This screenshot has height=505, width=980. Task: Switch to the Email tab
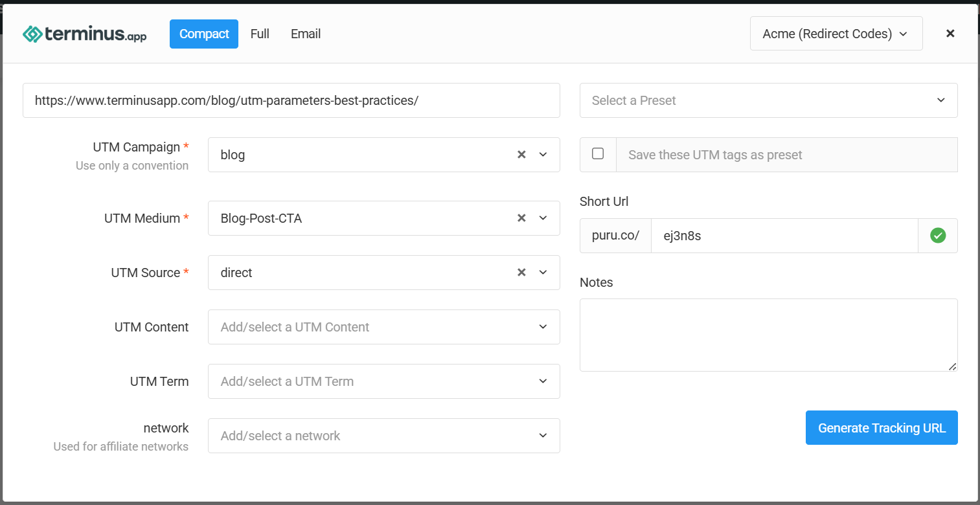click(306, 34)
